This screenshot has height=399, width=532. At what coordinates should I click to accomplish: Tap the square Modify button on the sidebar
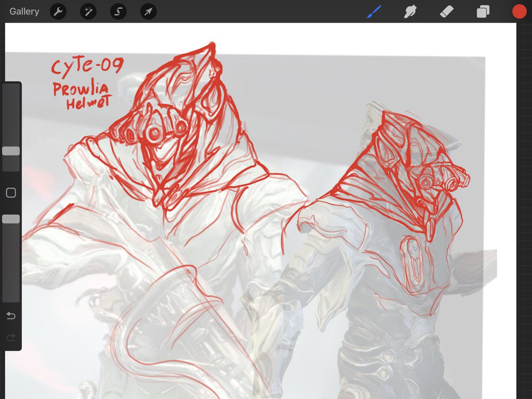coord(11,192)
